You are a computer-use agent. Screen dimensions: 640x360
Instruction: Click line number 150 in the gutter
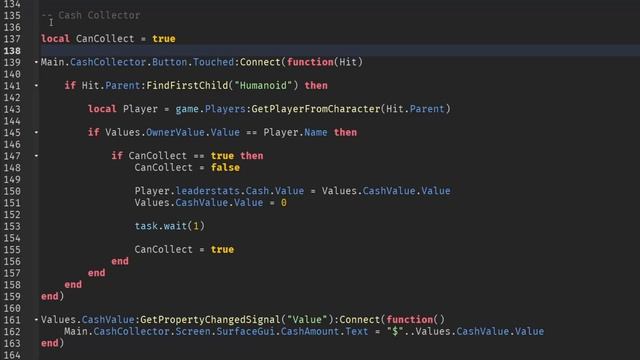(x=12, y=191)
